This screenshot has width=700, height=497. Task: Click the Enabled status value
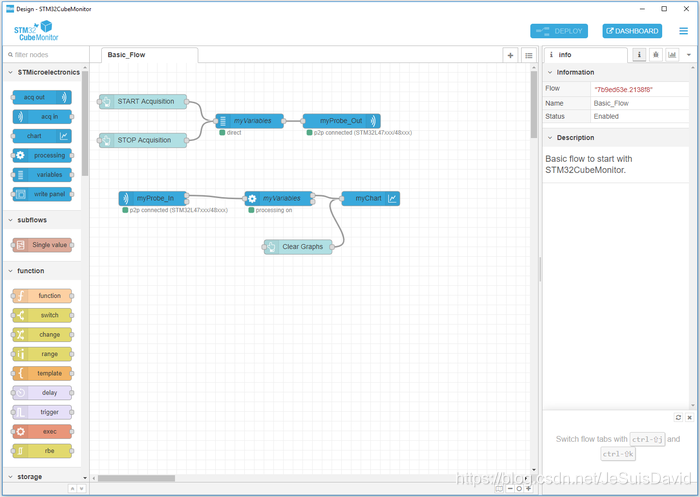606,116
